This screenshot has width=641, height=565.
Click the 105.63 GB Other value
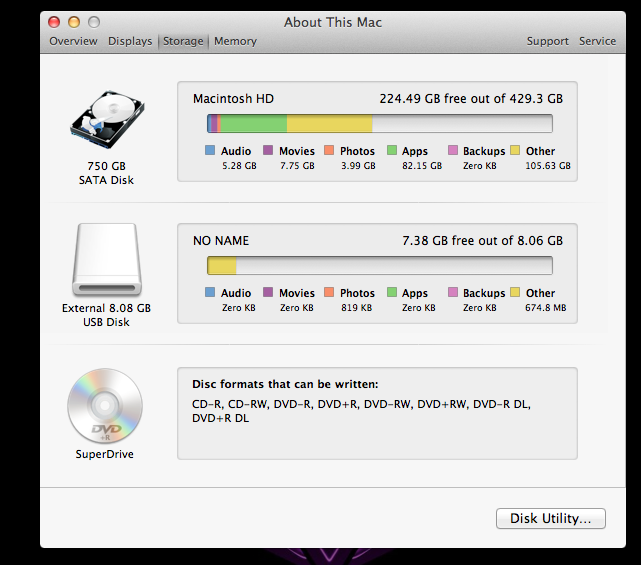[548, 166]
